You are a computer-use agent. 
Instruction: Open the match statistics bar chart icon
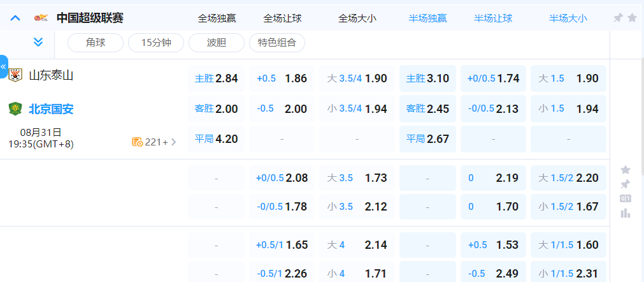click(626, 213)
